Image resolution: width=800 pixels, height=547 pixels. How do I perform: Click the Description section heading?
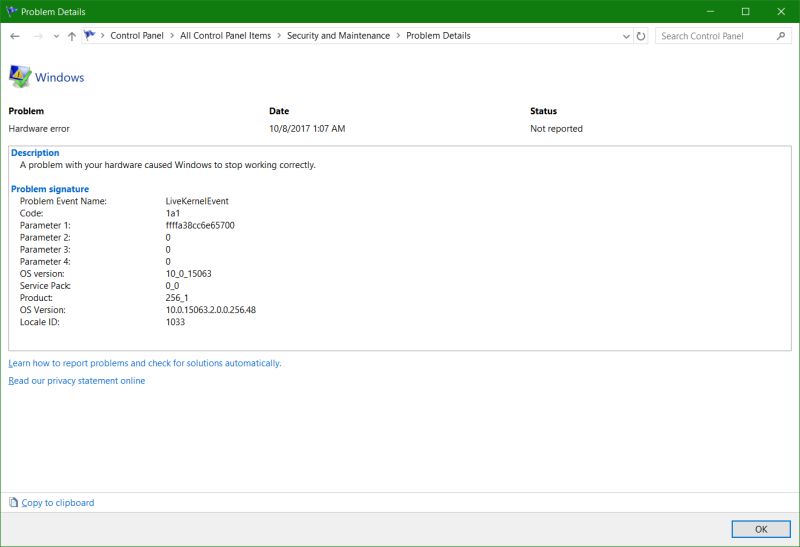[x=35, y=153]
